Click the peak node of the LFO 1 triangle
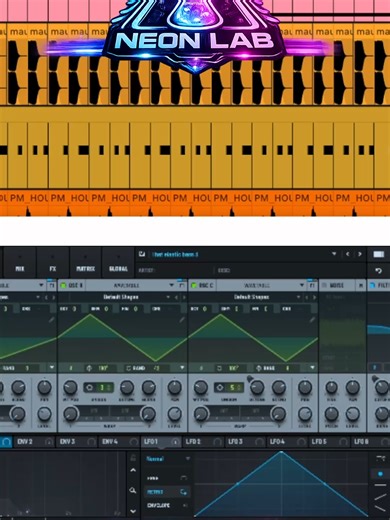Screen dimensions: 390x520 point(281,452)
